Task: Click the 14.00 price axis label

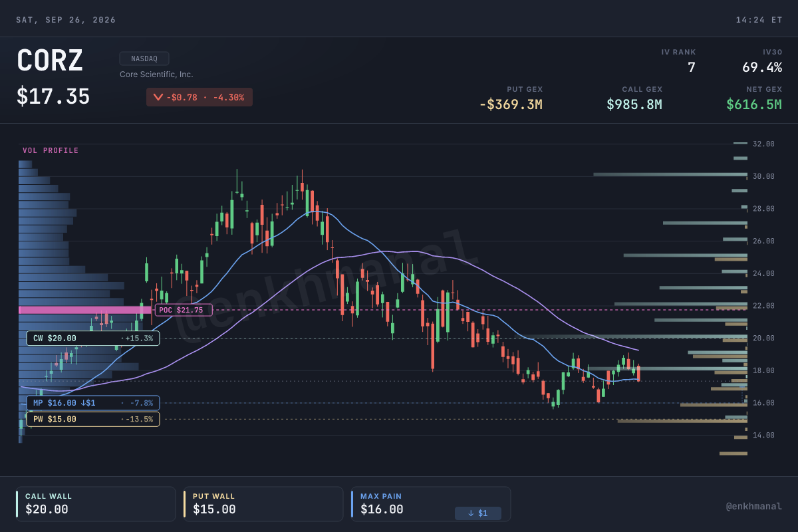Action: coord(763,435)
